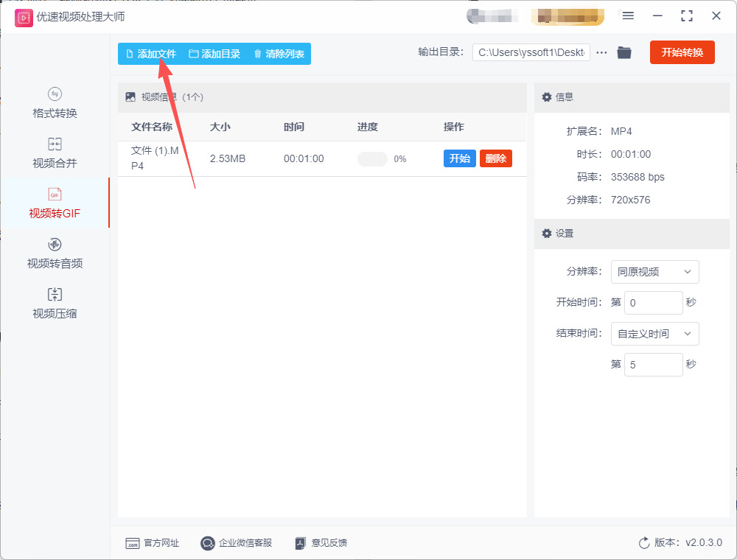Click the 版本: v2.0.3.0 text
This screenshot has width=737, height=560.
click(x=688, y=542)
